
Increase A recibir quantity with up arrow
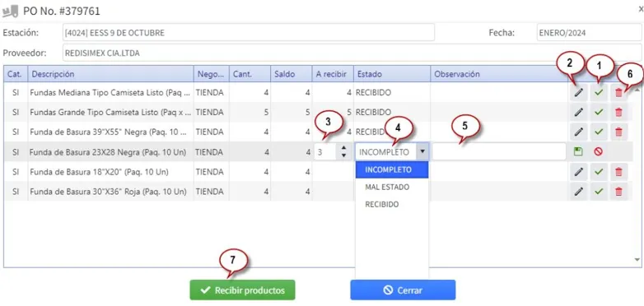[343, 149]
